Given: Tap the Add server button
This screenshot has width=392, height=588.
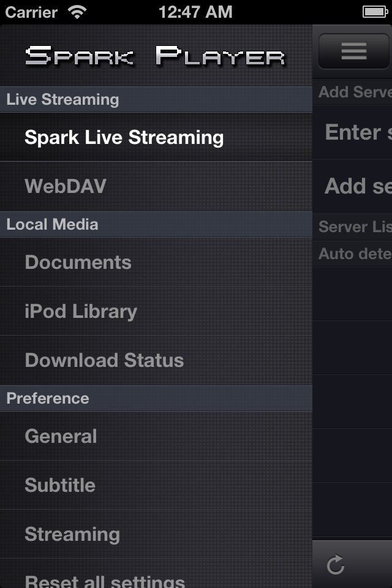Looking at the screenshot, I should tap(352, 186).
